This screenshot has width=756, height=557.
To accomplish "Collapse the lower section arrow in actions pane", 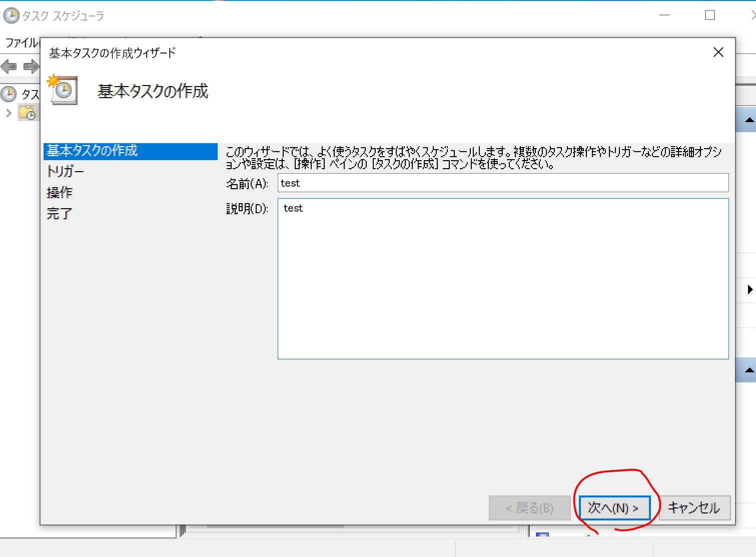I will tap(749, 370).
